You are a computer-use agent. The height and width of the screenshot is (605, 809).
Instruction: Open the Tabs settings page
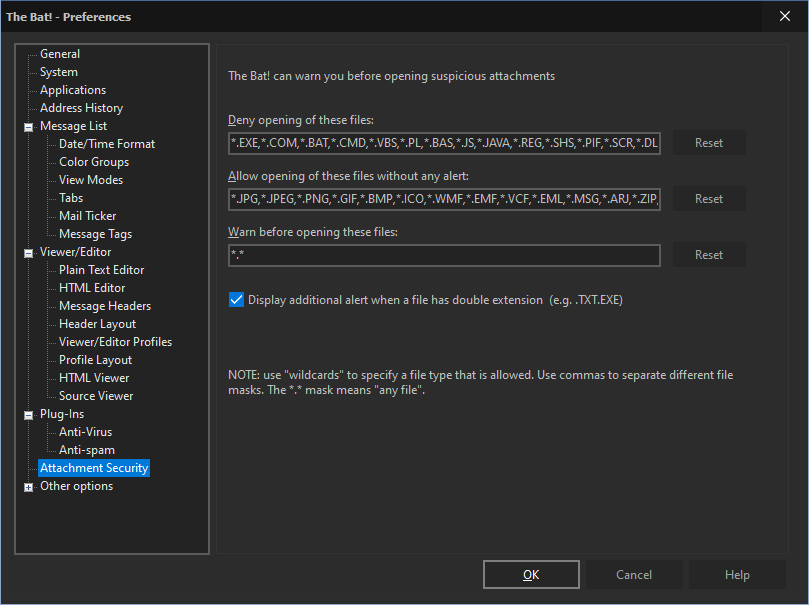coord(71,198)
